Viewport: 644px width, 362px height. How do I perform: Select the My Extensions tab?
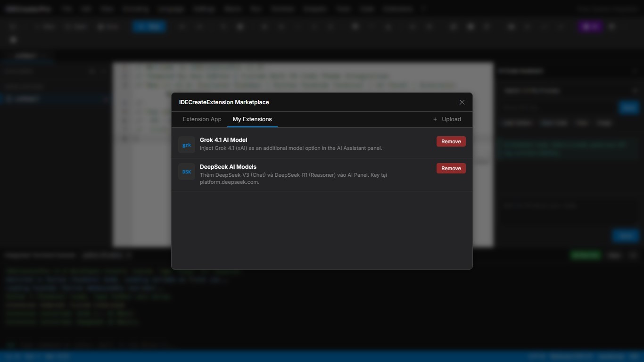click(x=252, y=119)
